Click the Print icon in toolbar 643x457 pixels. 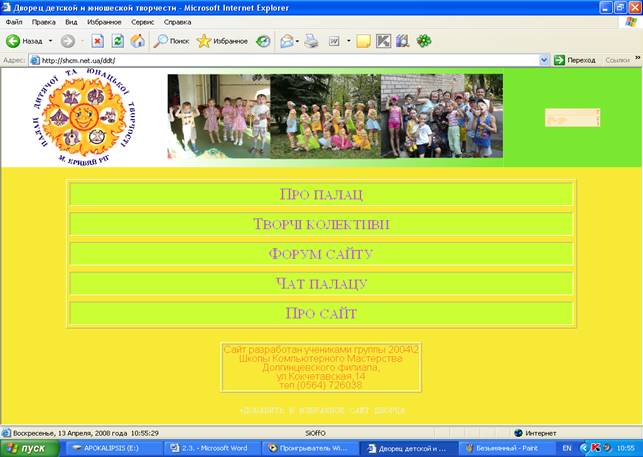coord(311,41)
